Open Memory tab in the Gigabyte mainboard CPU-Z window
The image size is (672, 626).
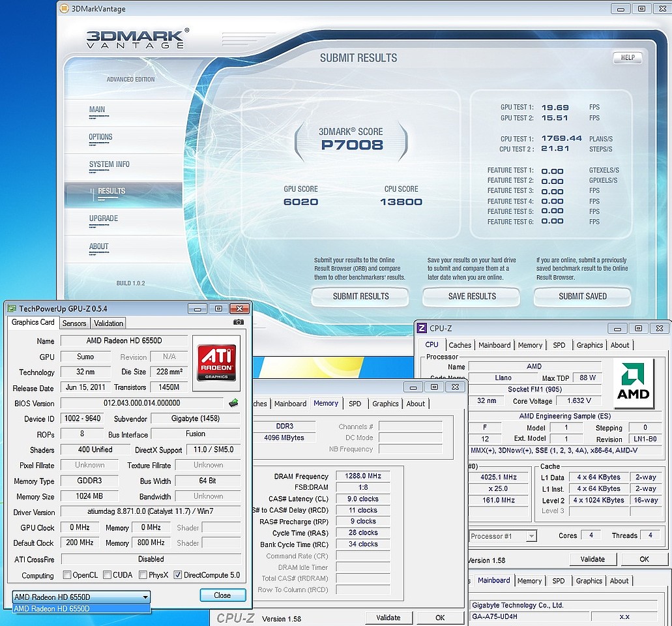pos(529,581)
